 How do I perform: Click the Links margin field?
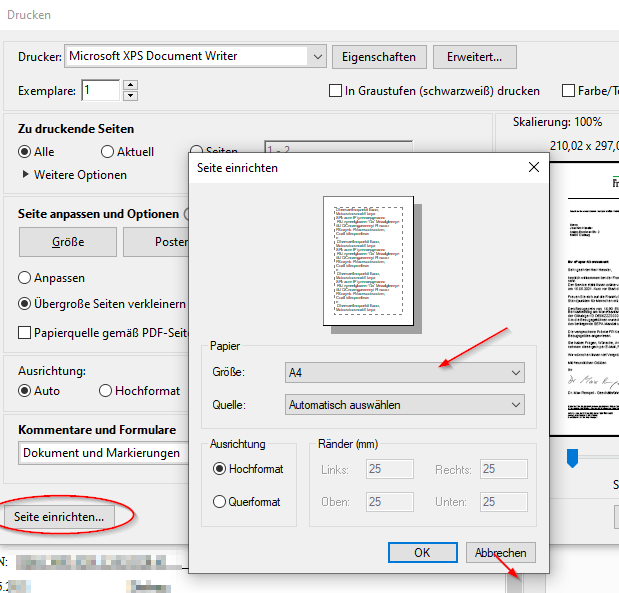click(390, 469)
